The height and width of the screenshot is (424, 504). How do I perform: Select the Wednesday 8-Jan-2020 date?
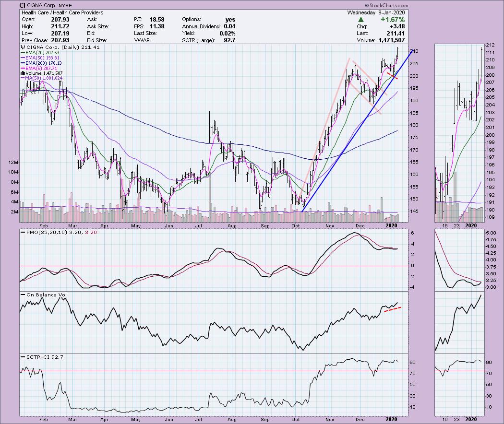(x=376, y=12)
